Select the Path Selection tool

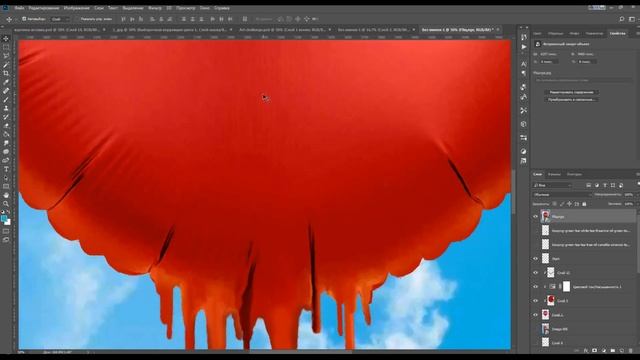[x=6, y=178]
